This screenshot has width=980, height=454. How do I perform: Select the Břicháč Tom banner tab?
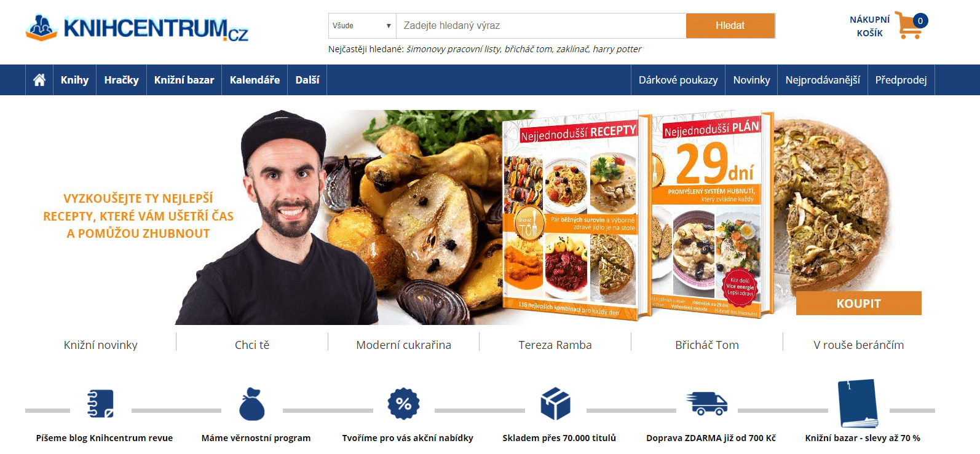(x=707, y=345)
